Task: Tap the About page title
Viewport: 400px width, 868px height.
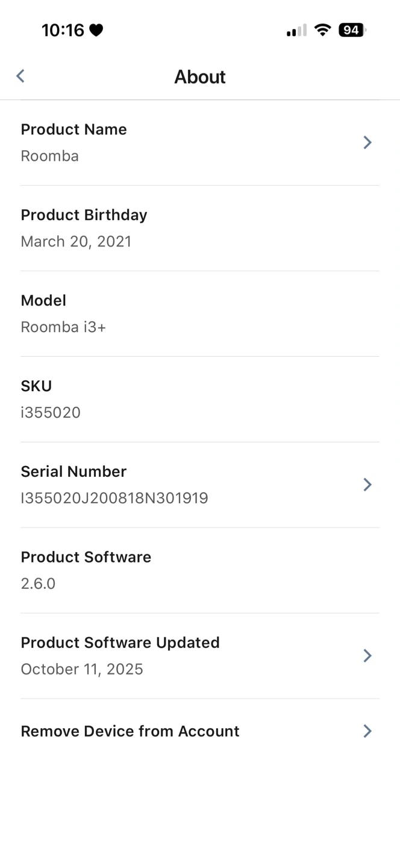Action: (200, 77)
